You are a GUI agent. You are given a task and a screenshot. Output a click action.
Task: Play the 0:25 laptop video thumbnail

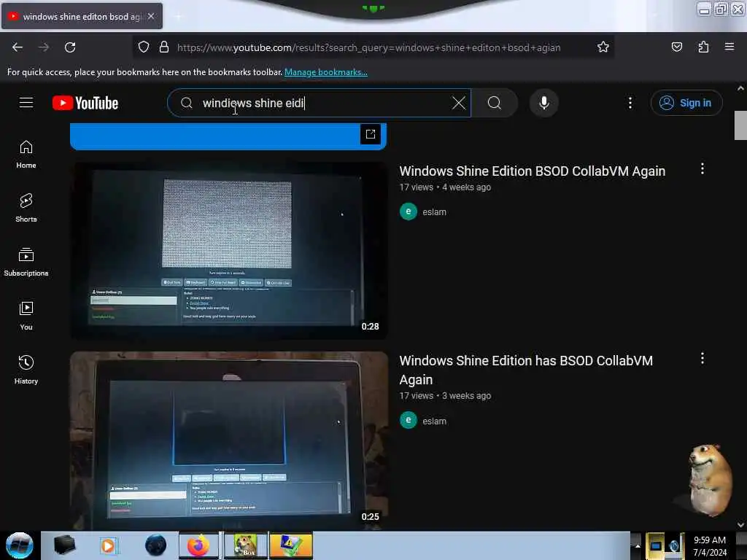(228, 440)
